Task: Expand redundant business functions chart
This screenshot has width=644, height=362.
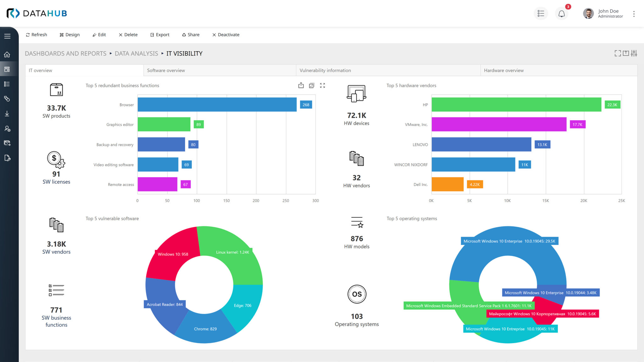Action: click(x=323, y=85)
